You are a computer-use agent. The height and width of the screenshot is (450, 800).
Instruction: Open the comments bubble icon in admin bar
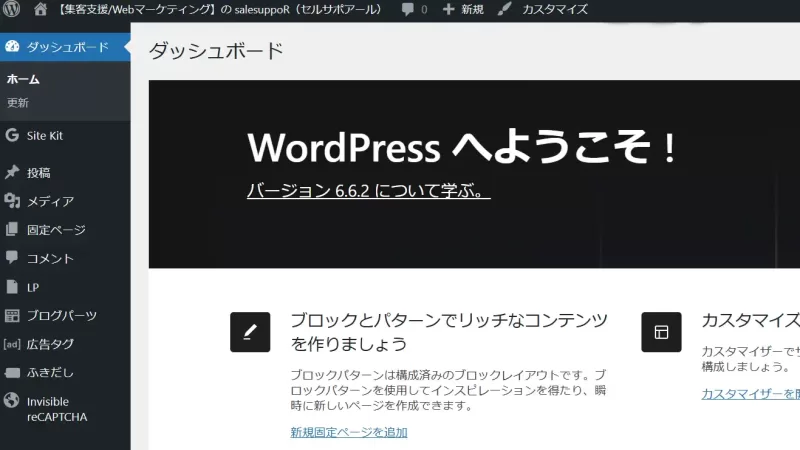click(408, 9)
